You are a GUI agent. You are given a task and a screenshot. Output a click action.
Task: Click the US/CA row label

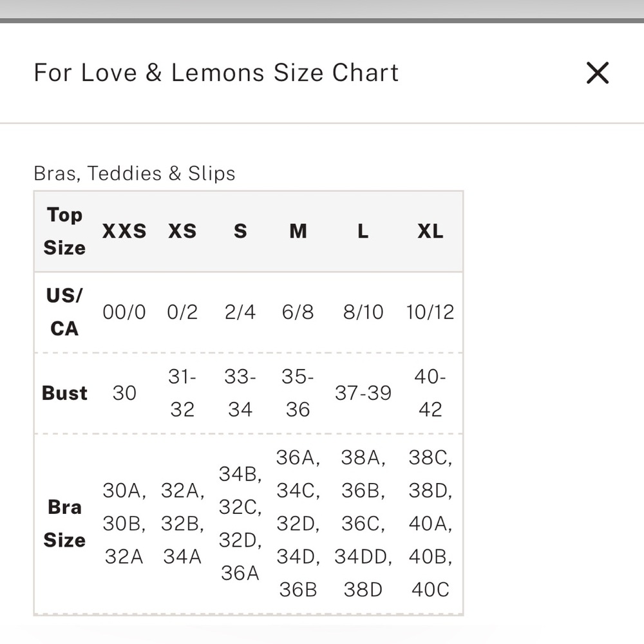[x=64, y=312]
